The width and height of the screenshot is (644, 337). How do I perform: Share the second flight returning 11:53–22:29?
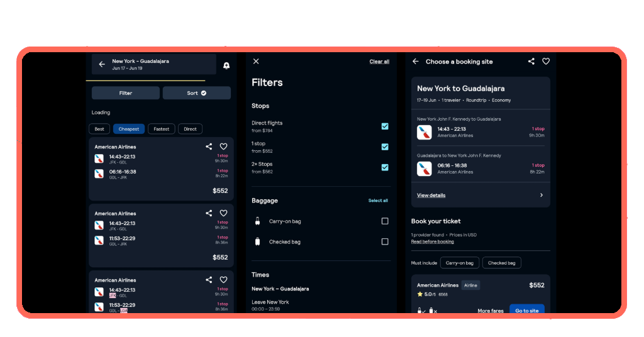click(209, 213)
